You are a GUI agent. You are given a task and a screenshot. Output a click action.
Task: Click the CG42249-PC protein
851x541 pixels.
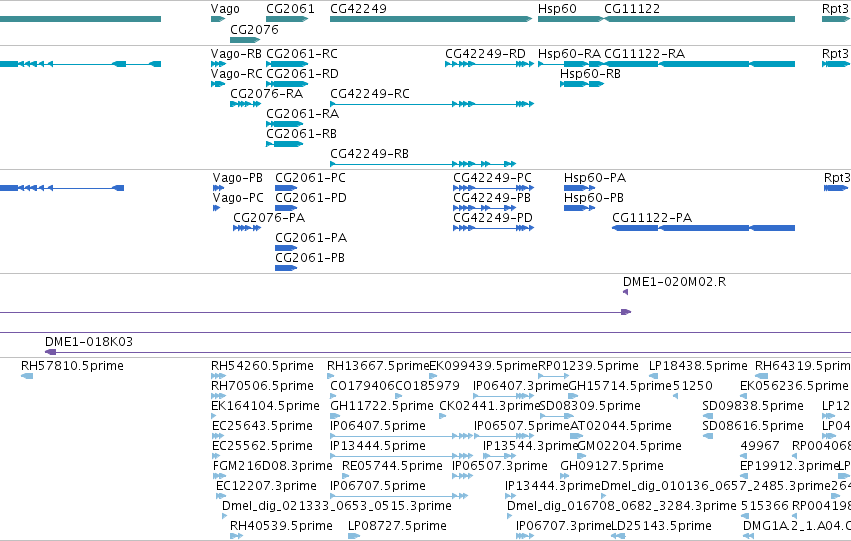(x=493, y=188)
